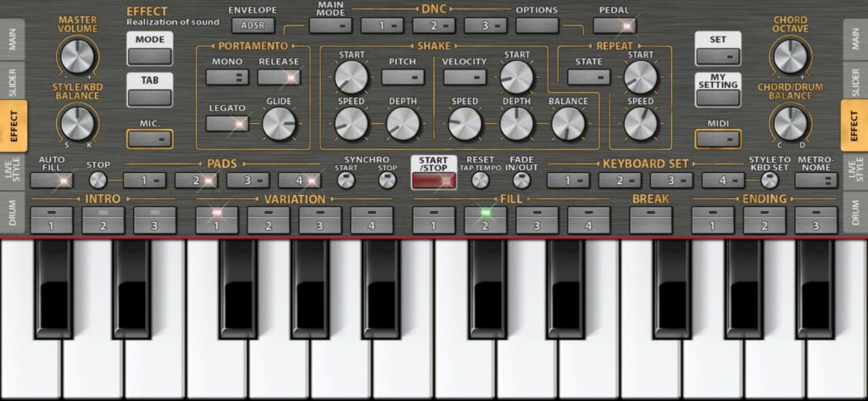Enable DNC button 1
Screen dimensions: 868x401
(382, 25)
